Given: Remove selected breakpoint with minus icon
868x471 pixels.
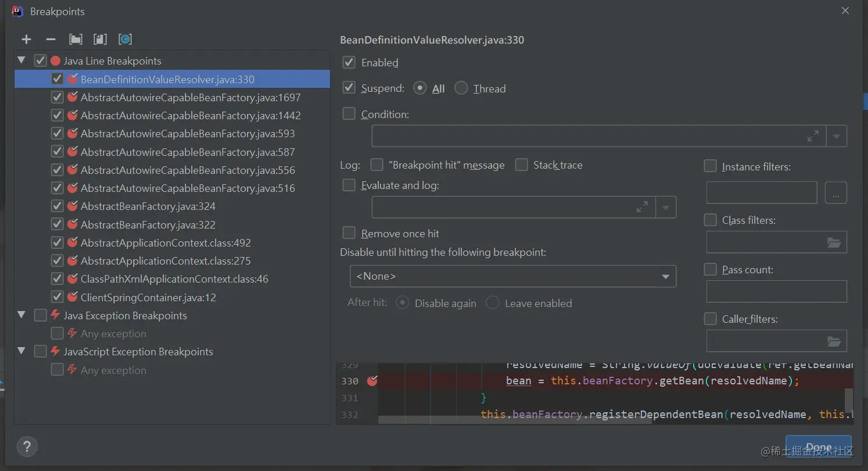Looking at the screenshot, I should pyautogui.click(x=51, y=40).
